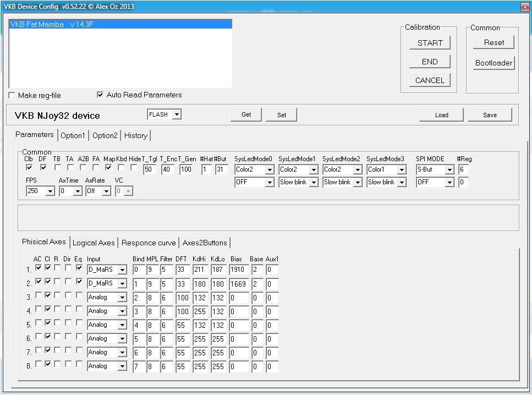Click the #But field showing 31
Image resolution: width=532 pixels, height=395 pixels.
[x=222, y=169]
